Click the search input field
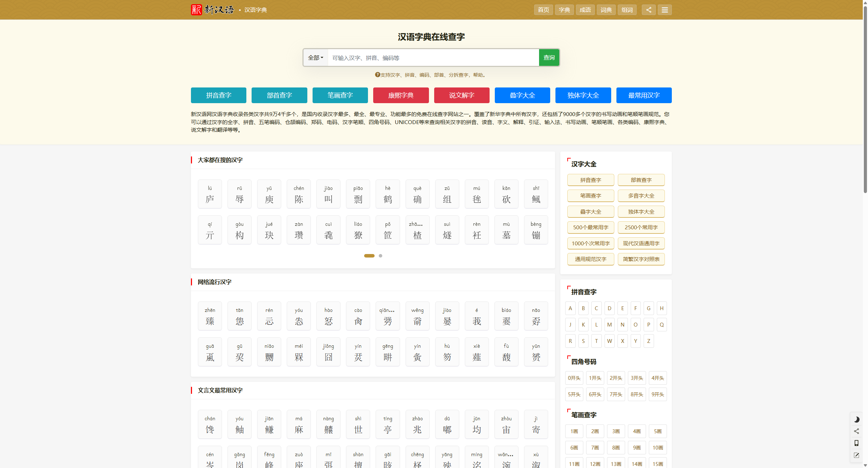Image resolution: width=868 pixels, height=468 pixels. [x=433, y=57]
